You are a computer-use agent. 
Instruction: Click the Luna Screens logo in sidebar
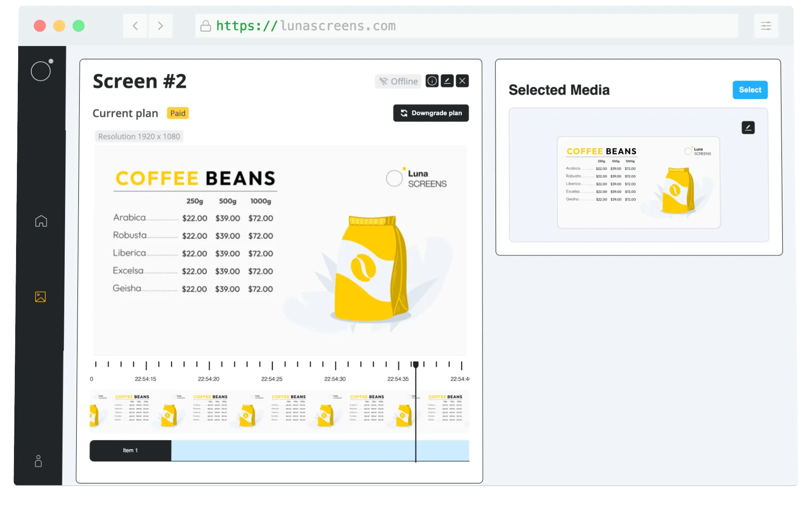tap(41, 70)
